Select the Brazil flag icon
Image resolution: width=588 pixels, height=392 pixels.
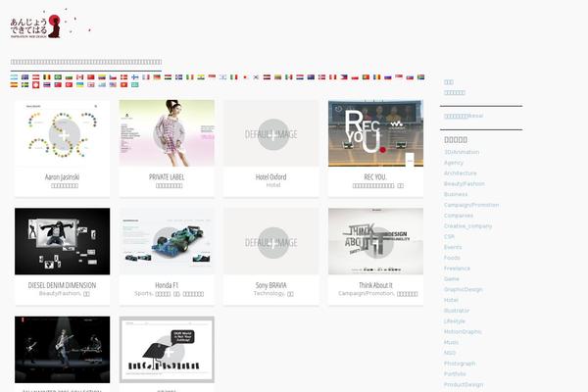point(58,77)
